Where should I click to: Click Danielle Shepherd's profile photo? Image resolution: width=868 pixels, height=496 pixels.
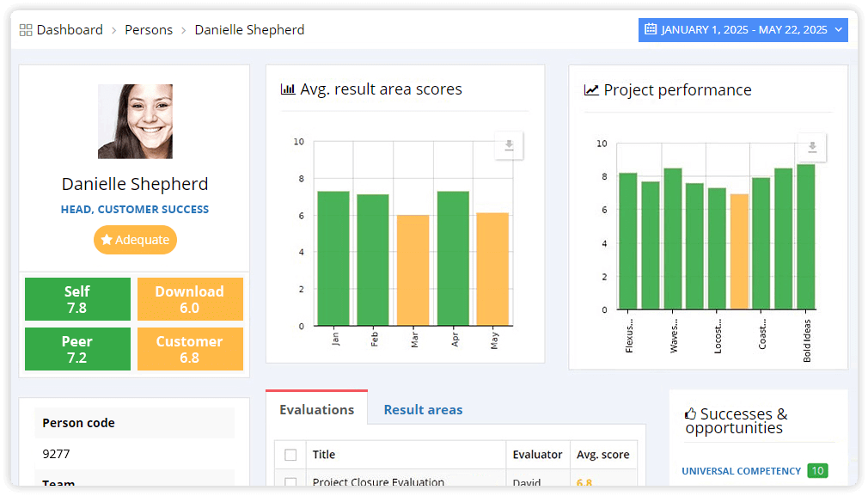(135, 119)
